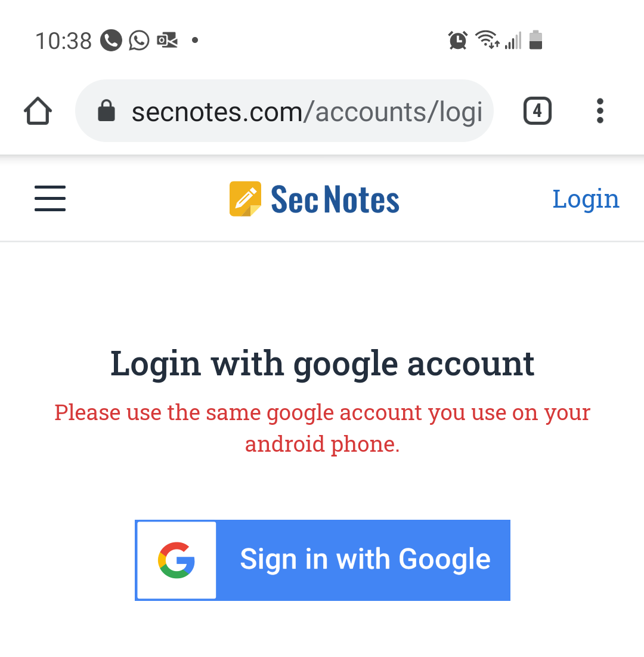Tap the WhatsApp notification icon
This screenshot has height=657, width=644.
point(139,41)
